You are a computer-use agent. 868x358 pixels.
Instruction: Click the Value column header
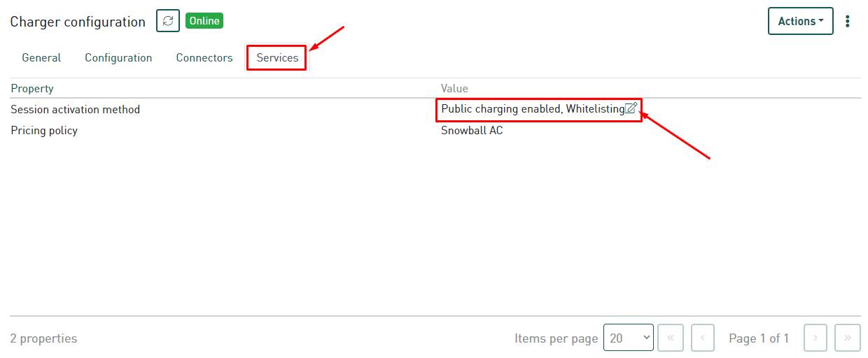[x=454, y=88]
